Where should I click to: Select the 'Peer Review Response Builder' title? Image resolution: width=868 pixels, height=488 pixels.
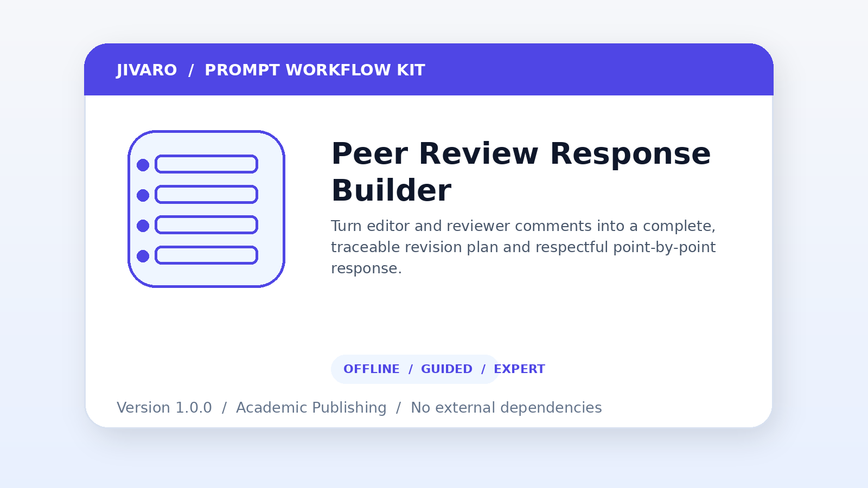pyautogui.click(x=521, y=172)
